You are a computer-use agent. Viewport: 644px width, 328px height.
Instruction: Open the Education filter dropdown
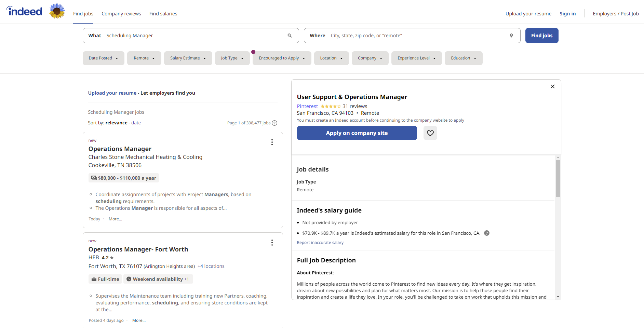point(463,58)
